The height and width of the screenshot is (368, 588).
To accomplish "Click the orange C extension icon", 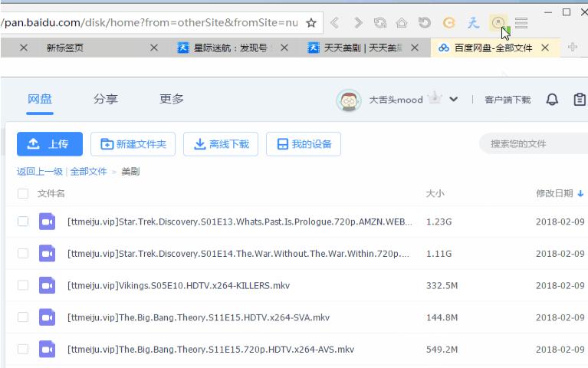I will click(x=449, y=23).
